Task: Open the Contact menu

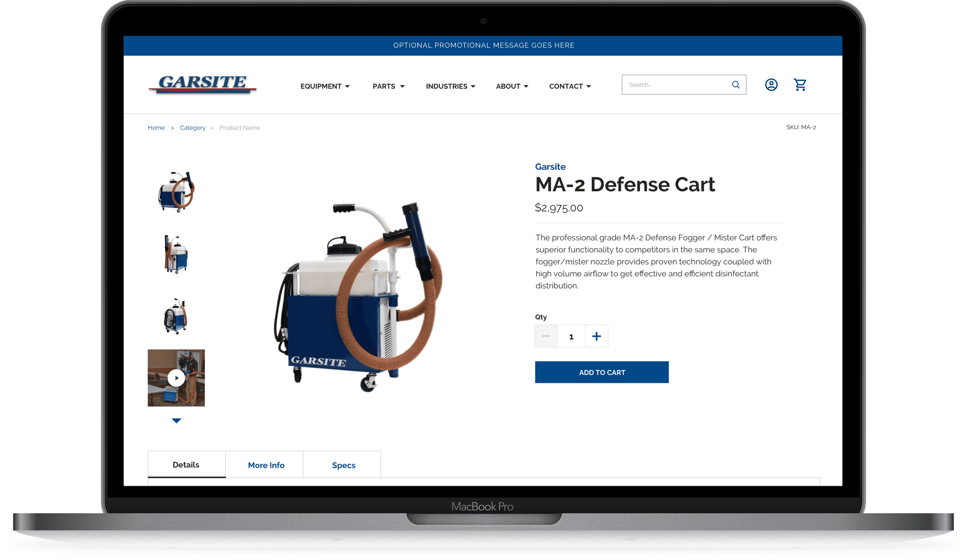Action: pos(570,86)
